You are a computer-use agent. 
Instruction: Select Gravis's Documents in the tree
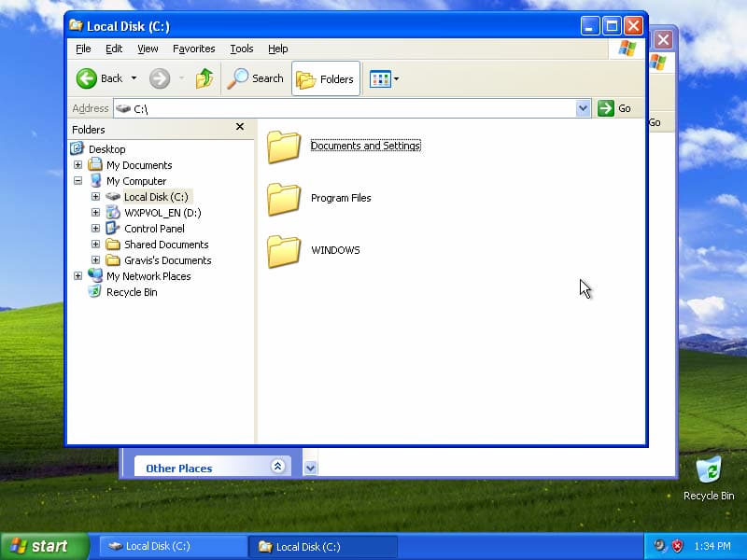[x=168, y=260]
